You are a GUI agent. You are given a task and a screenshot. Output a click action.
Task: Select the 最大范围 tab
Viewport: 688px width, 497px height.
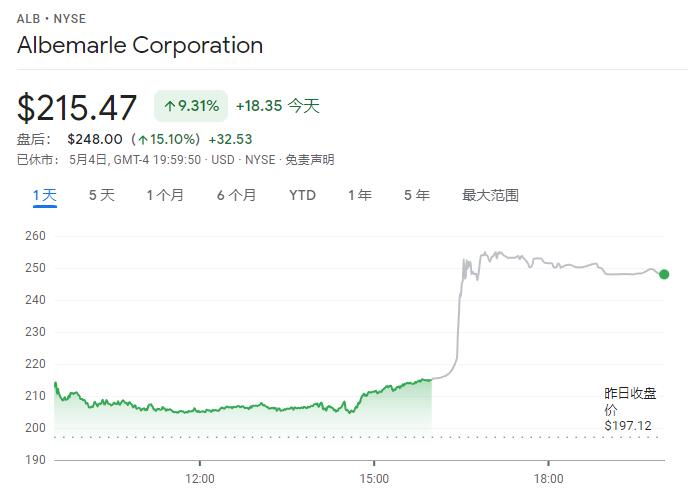[490, 195]
